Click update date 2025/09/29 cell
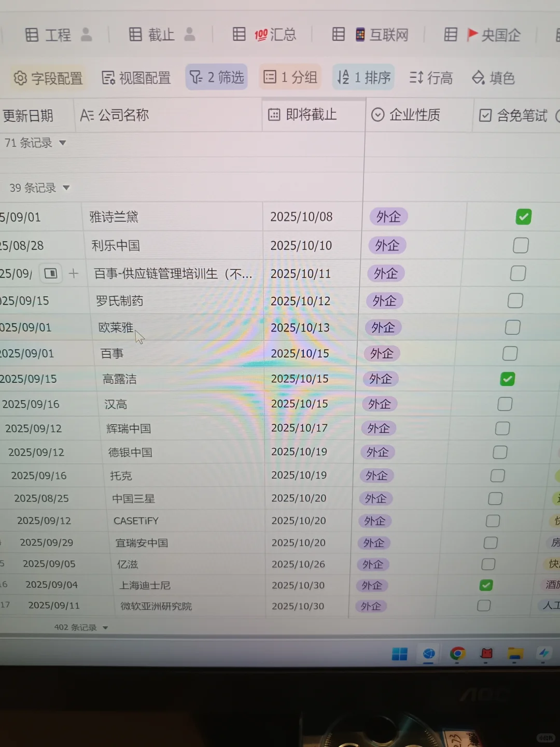 (47, 542)
